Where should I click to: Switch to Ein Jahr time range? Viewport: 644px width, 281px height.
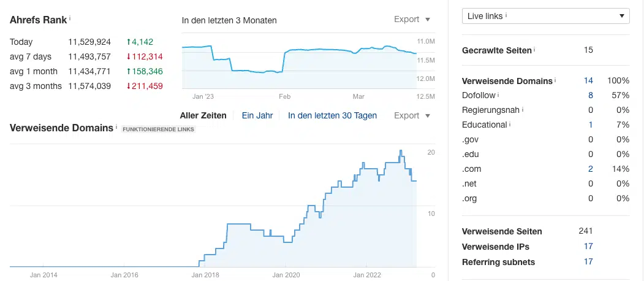click(x=257, y=115)
